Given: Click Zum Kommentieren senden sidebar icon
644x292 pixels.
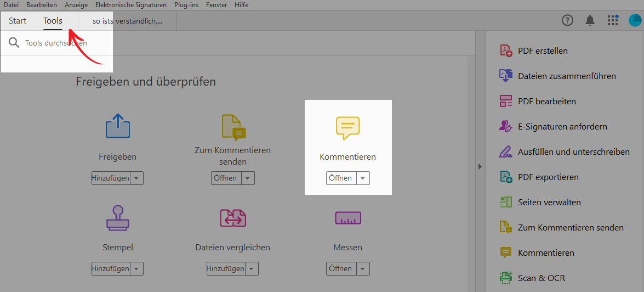Looking at the screenshot, I should click(505, 227).
